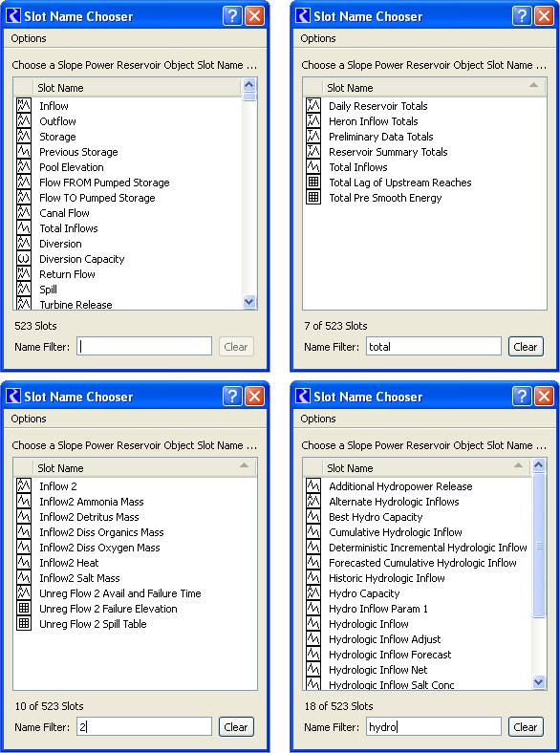The height and width of the screenshot is (753, 560).
Task: Click the series icon beside Inflow2 Heat
Action: click(24, 562)
